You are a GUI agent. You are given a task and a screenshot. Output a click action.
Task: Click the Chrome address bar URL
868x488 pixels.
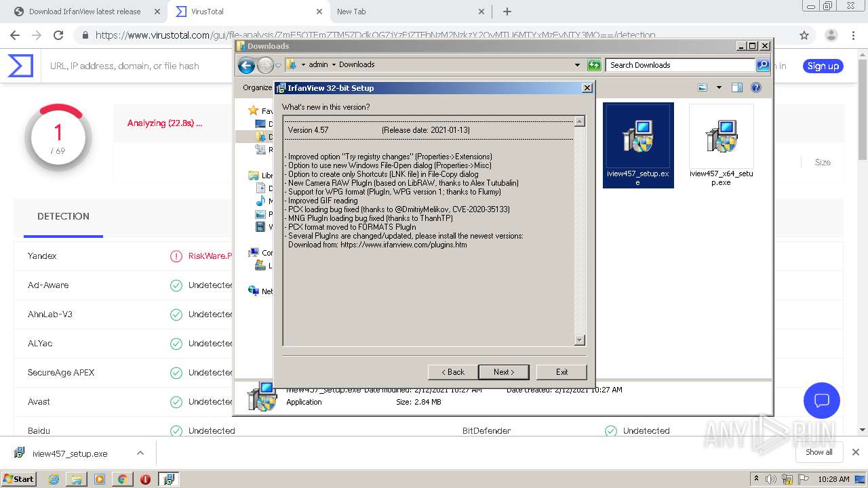tap(375, 35)
